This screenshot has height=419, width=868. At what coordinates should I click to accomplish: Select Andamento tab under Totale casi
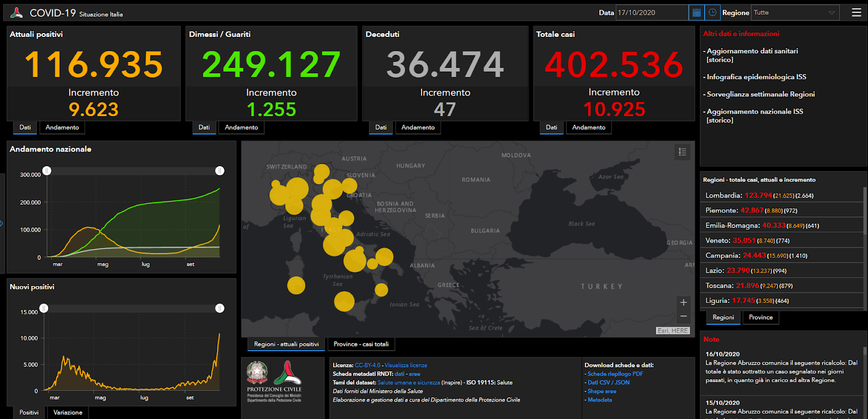coord(589,128)
